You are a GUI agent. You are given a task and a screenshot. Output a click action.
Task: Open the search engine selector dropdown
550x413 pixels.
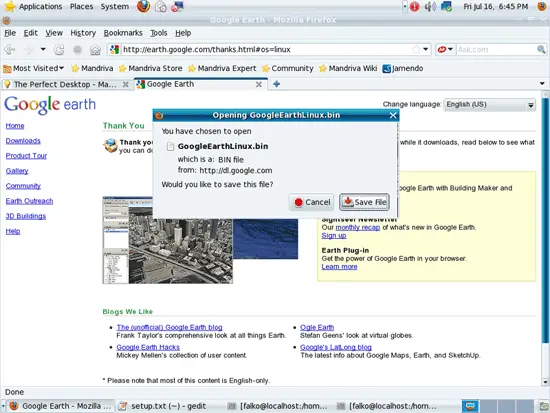point(445,49)
